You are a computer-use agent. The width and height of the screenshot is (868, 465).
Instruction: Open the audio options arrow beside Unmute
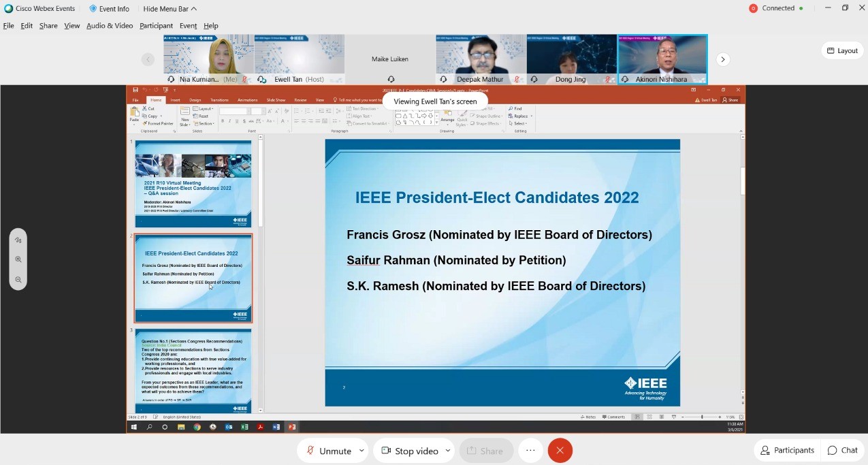pyautogui.click(x=361, y=451)
